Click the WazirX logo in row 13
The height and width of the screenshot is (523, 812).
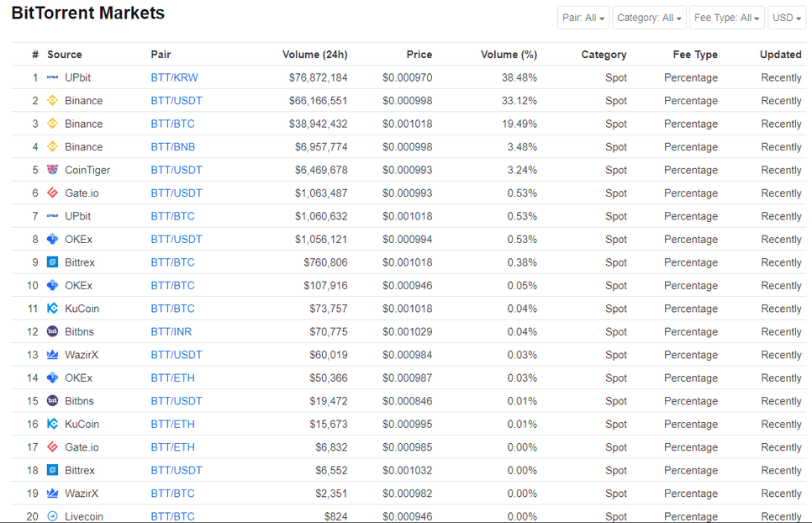point(52,355)
